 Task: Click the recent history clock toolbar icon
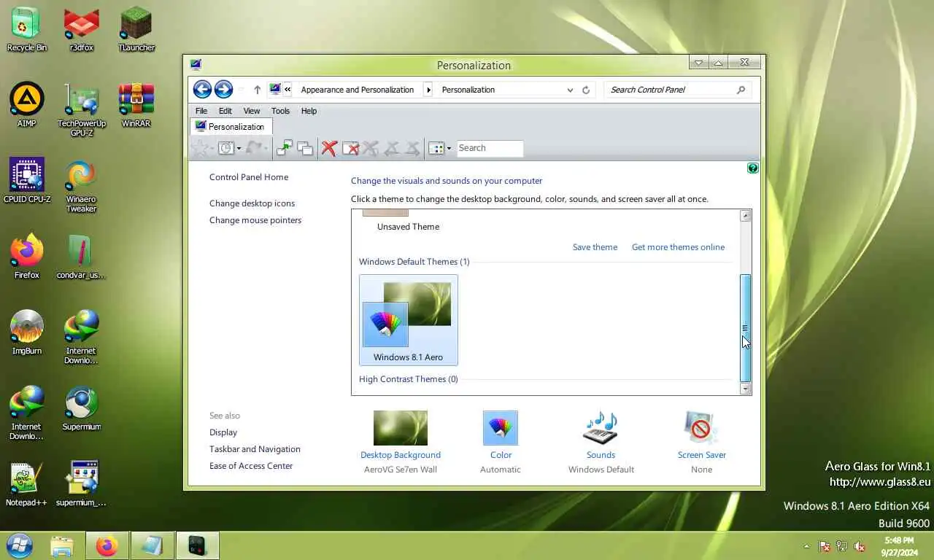pos(226,148)
